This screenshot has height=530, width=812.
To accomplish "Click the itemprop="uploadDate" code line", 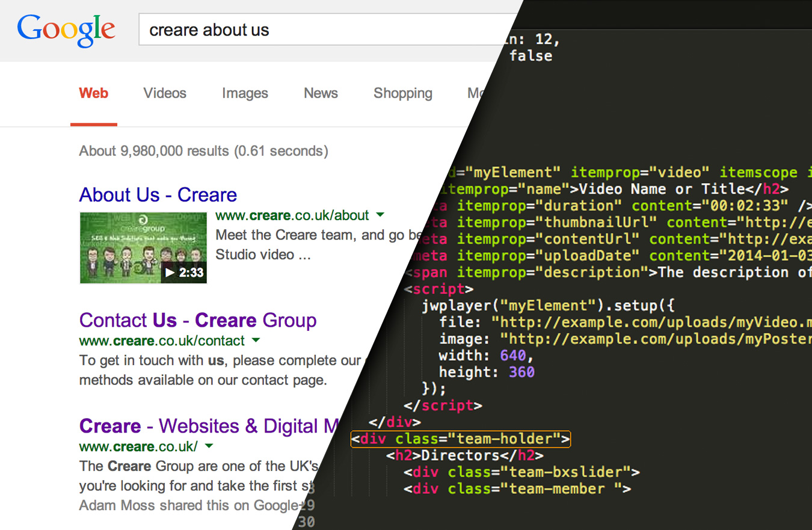I will [614, 256].
